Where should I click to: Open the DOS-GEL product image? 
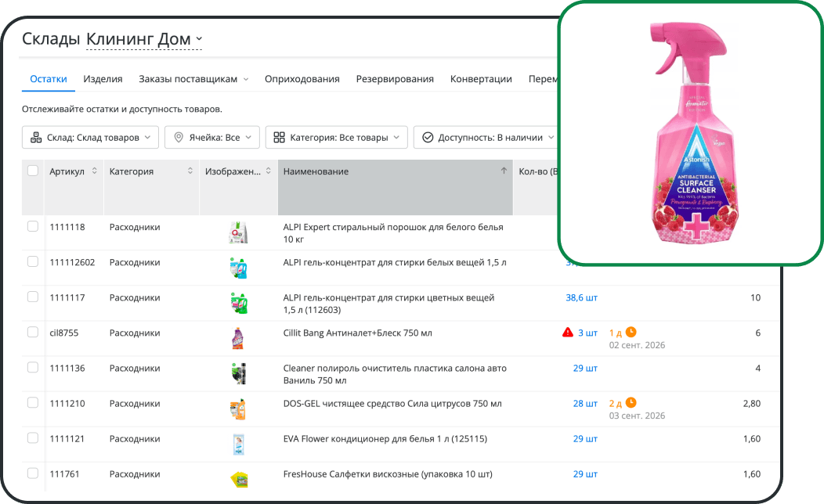pos(238,409)
